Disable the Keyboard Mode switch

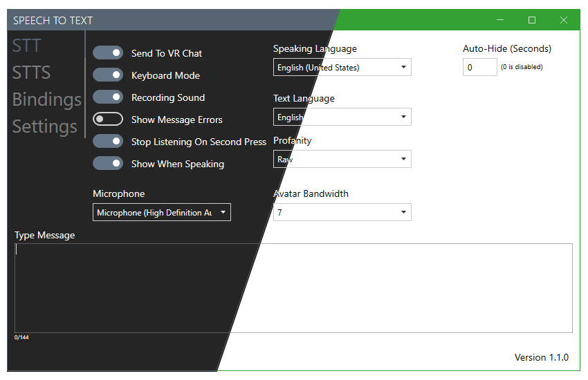108,75
